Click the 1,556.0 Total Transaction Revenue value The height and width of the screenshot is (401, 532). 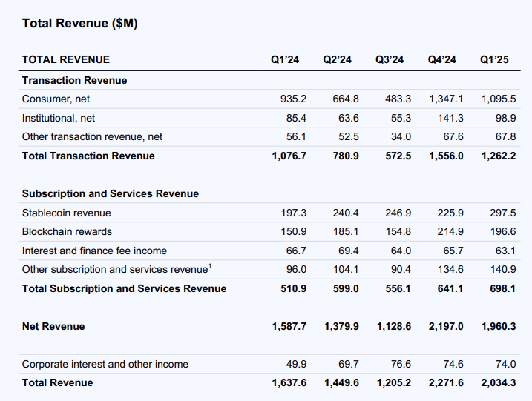[446, 156]
